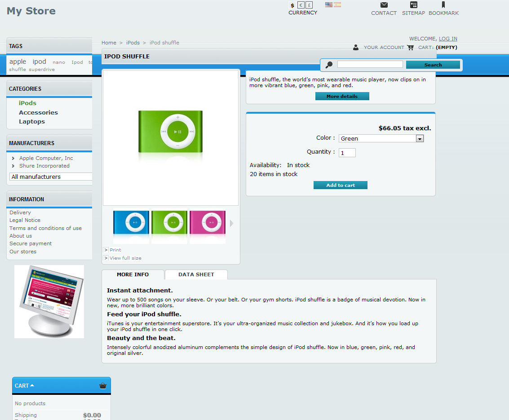Go to Home in the breadcrumb
Screen dimensions: 509x420
pyautogui.click(x=109, y=43)
